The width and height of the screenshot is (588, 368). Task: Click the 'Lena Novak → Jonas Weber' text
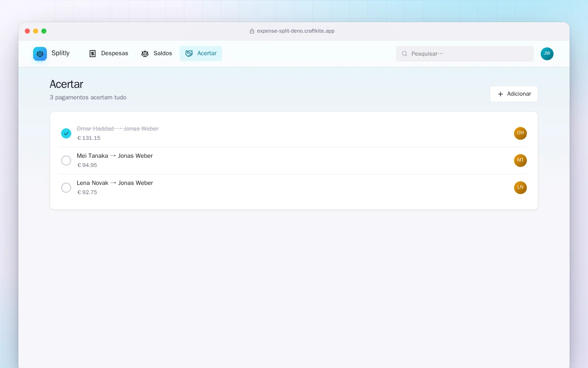115,183
